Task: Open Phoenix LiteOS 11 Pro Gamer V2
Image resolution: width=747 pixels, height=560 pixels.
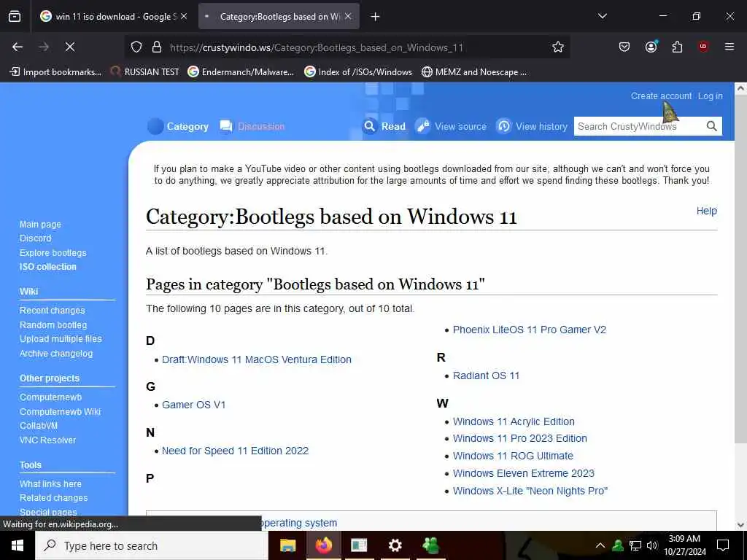Action: click(x=530, y=330)
